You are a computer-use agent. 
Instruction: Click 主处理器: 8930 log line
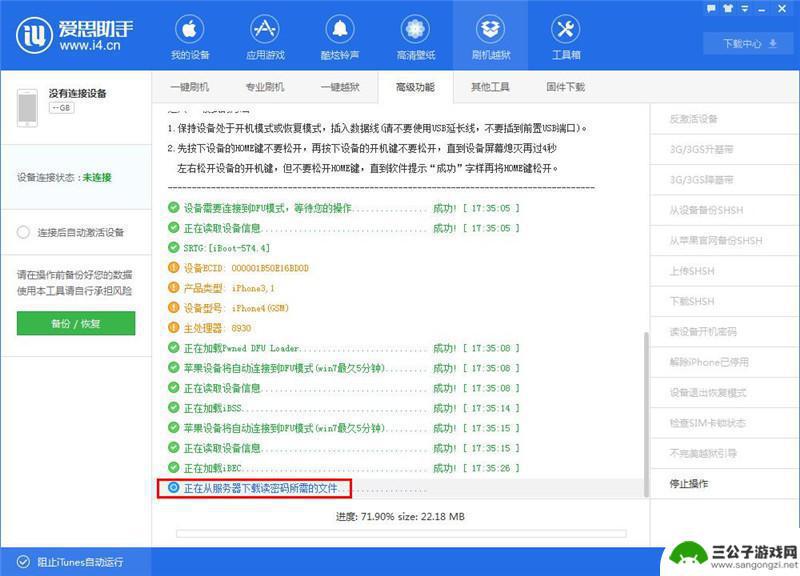point(217,328)
